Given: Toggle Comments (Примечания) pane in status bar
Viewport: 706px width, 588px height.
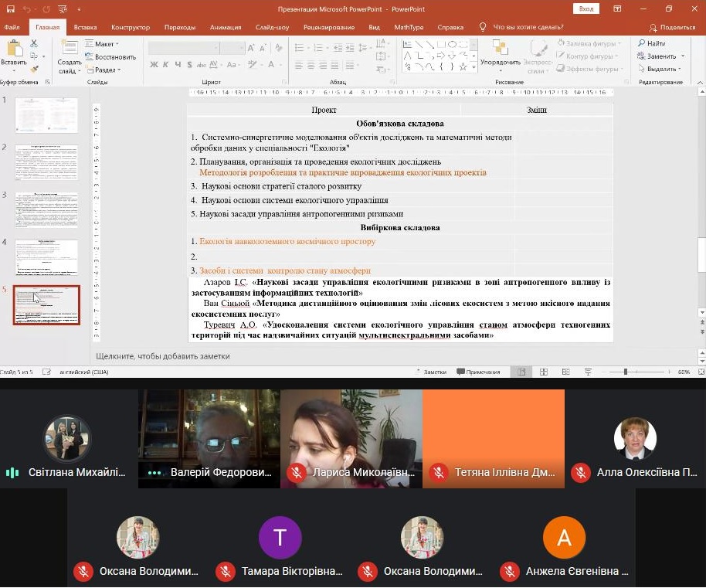Looking at the screenshot, I should pos(478,372).
